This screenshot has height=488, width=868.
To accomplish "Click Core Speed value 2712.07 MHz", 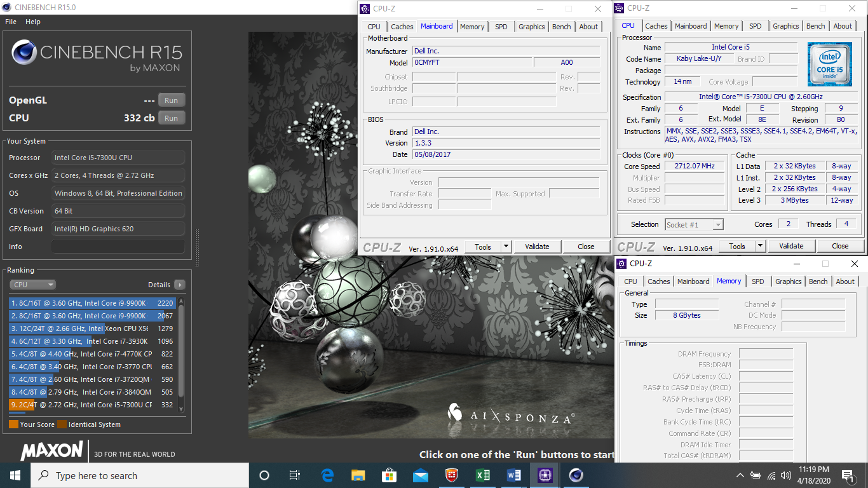I will (695, 166).
